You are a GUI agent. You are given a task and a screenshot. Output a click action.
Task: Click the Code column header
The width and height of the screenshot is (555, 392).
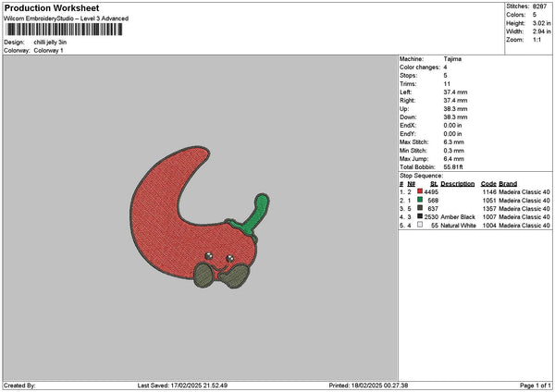pyautogui.click(x=488, y=184)
